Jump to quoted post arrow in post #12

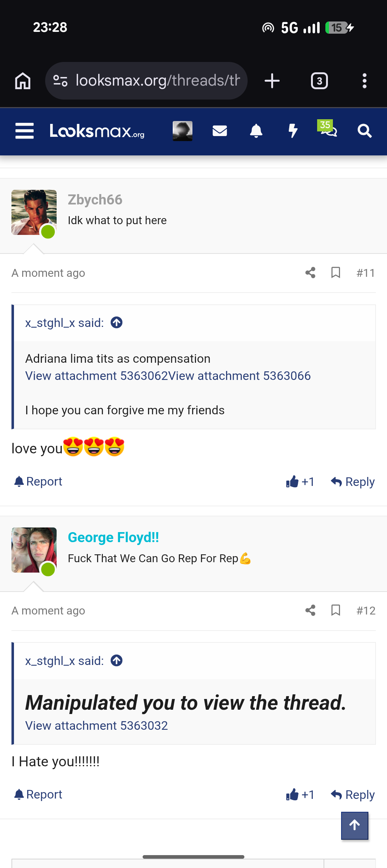[116, 660]
